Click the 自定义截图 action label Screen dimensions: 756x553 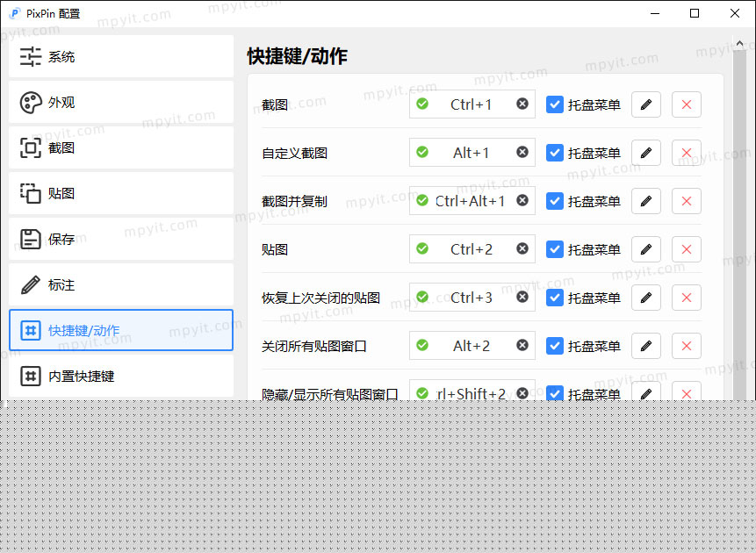(295, 154)
